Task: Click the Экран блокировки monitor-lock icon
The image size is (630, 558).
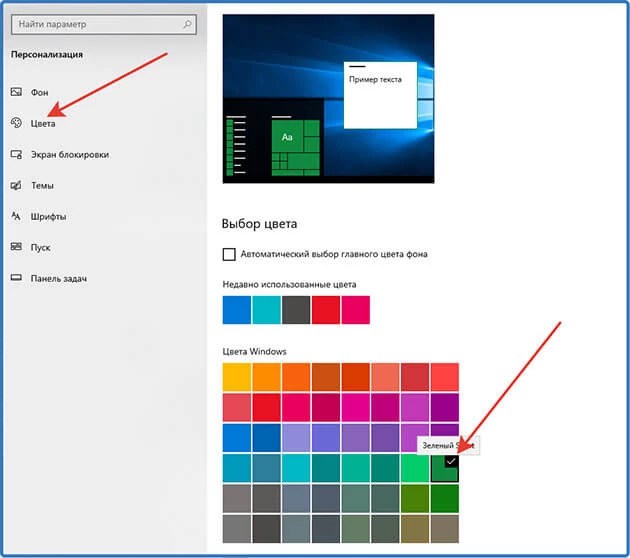Action: [16, 154]
